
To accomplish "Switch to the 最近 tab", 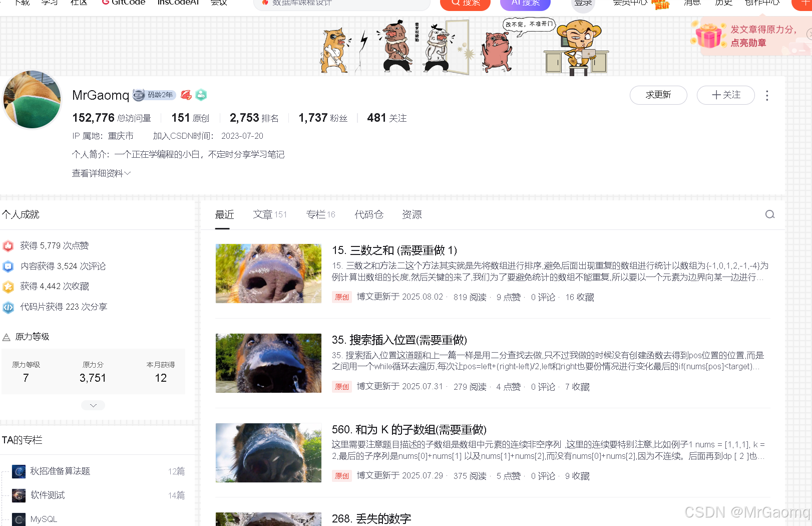I will tap(224, 214).
